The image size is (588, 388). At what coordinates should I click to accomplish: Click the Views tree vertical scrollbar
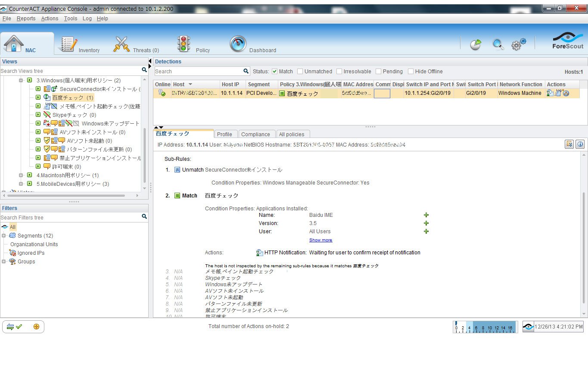(x=144, y=155)
